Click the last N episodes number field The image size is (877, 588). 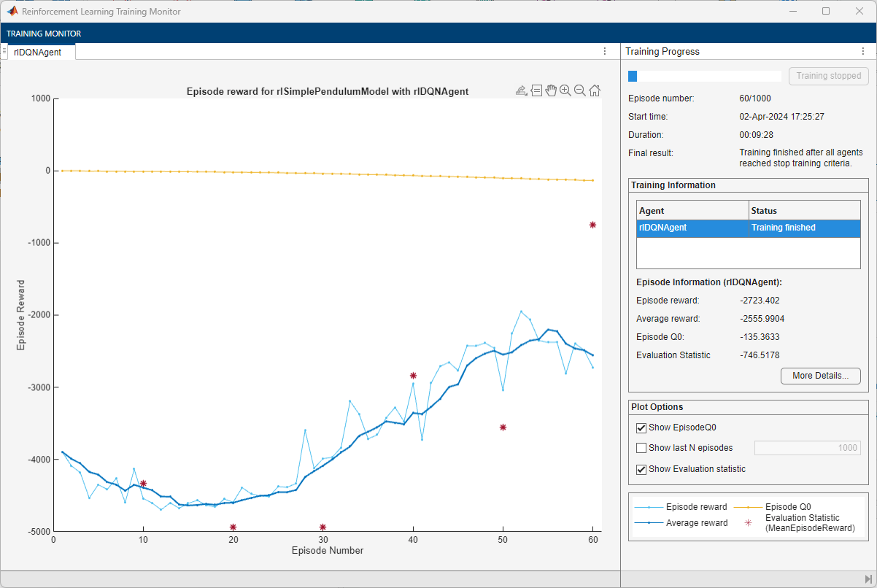point(808,448)
